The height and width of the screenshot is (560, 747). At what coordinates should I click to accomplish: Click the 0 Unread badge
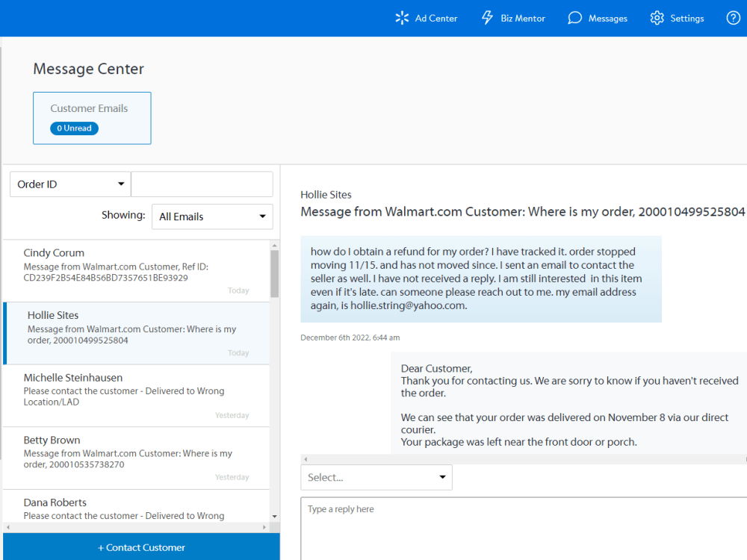(x=74, y=128)
